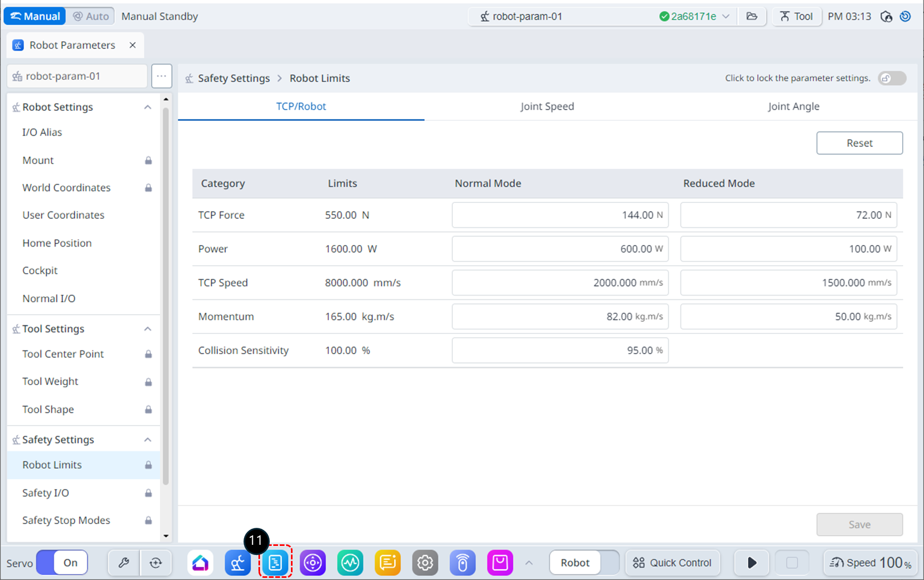
Task: Open the gray settings gear module
Action: [x=425, y=562]
